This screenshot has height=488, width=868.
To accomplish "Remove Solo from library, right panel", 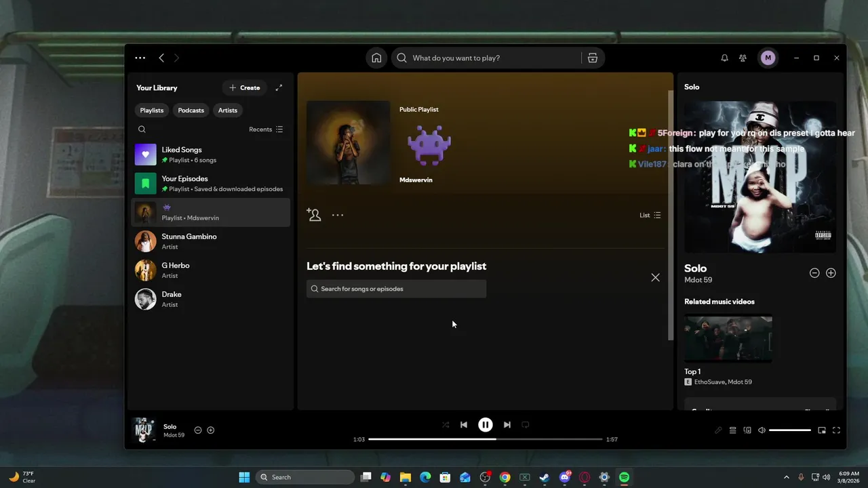I will tap(814, 273).
